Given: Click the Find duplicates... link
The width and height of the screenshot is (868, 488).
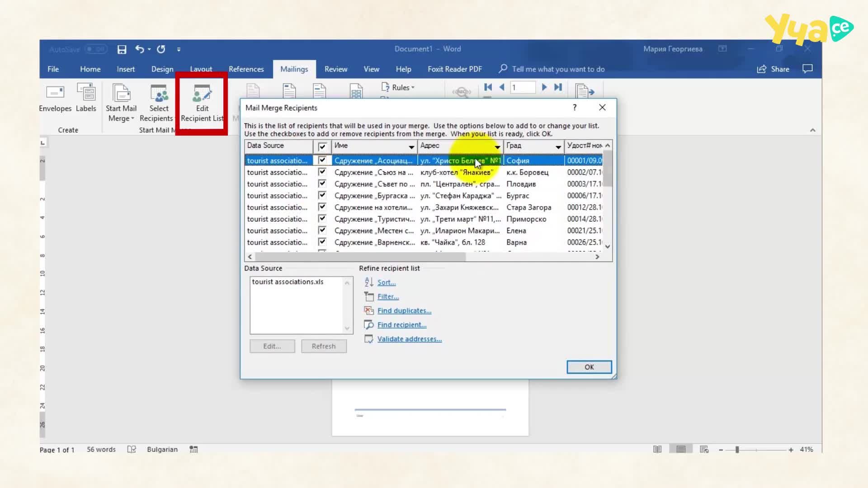Looking at the screenshot, I should pyautogui.click(x=405, y=310).
